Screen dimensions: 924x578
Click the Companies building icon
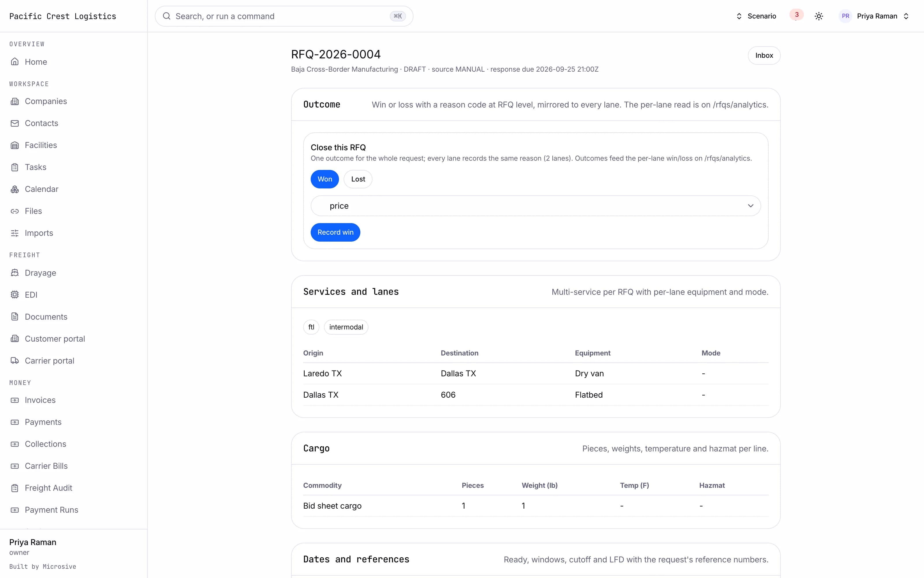(14, 101)
